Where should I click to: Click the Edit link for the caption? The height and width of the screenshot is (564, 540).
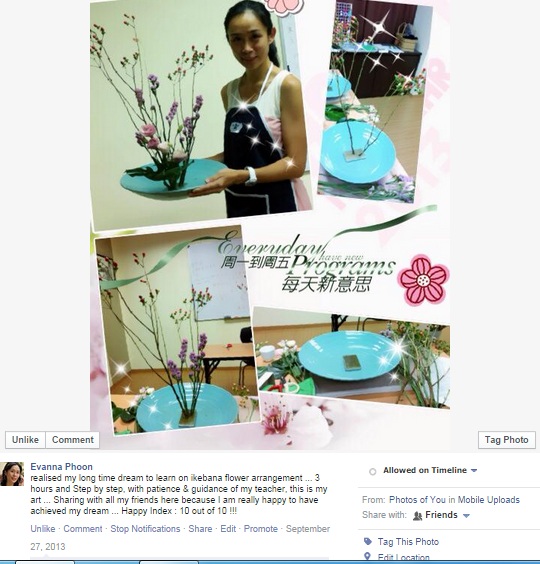pos(228,529)
